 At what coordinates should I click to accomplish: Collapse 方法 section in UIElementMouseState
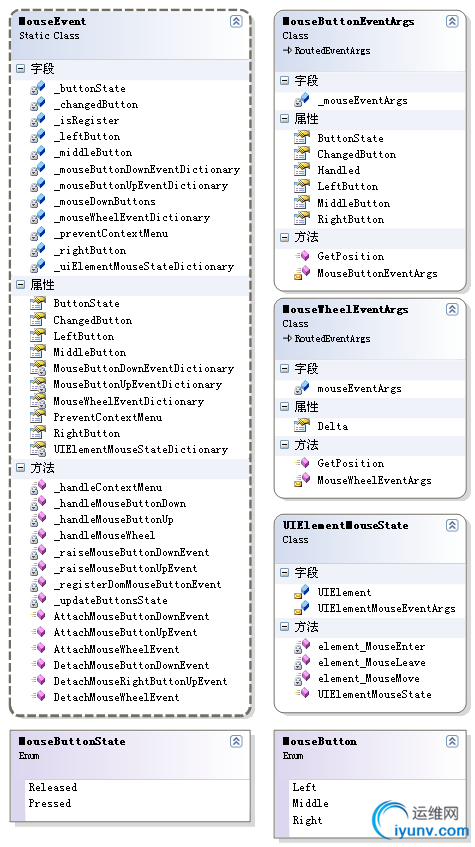pos(285,627)
